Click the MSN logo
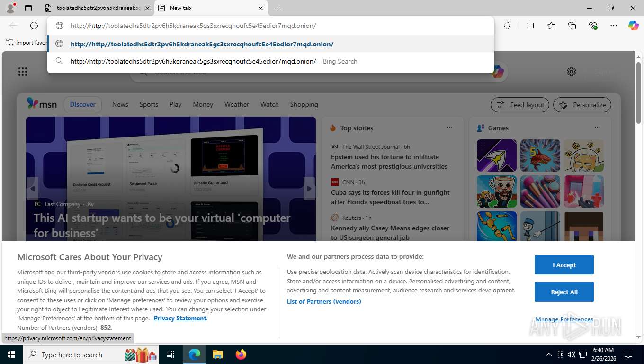The image size is (644, 364). point(42,104)
